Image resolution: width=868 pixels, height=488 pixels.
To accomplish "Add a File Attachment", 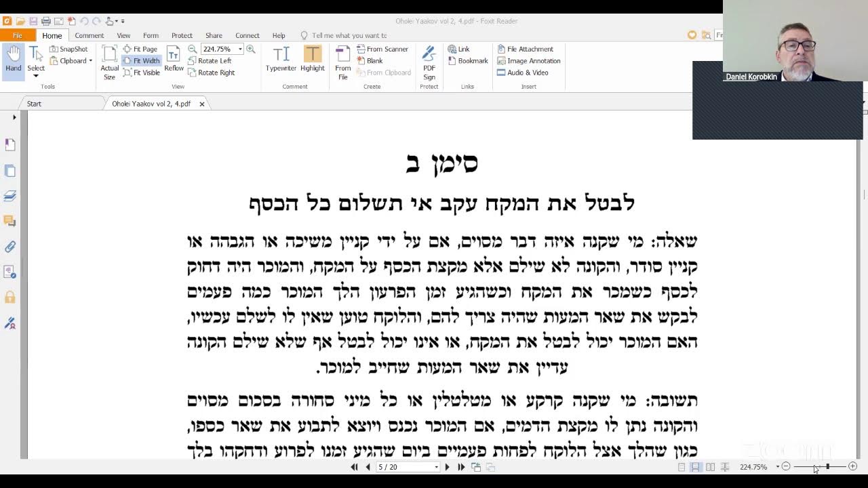I will 526,49.
